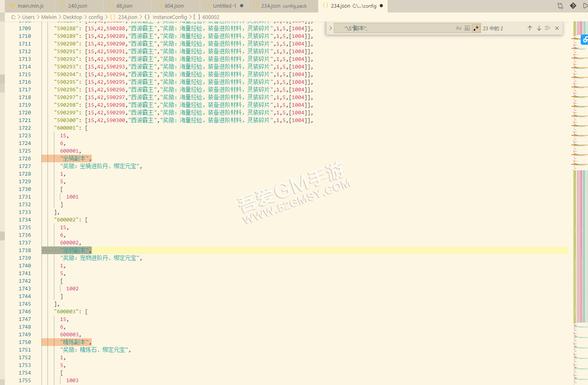
Task: Toggle Match Case in find widget
Action: point(458,28)
